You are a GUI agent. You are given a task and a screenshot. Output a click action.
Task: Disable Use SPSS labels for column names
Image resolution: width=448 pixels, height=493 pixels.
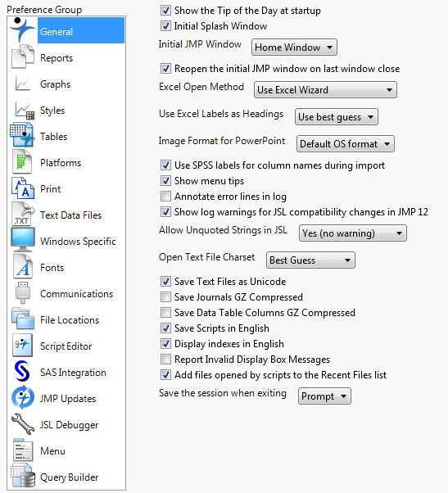(x=165, y=165)
